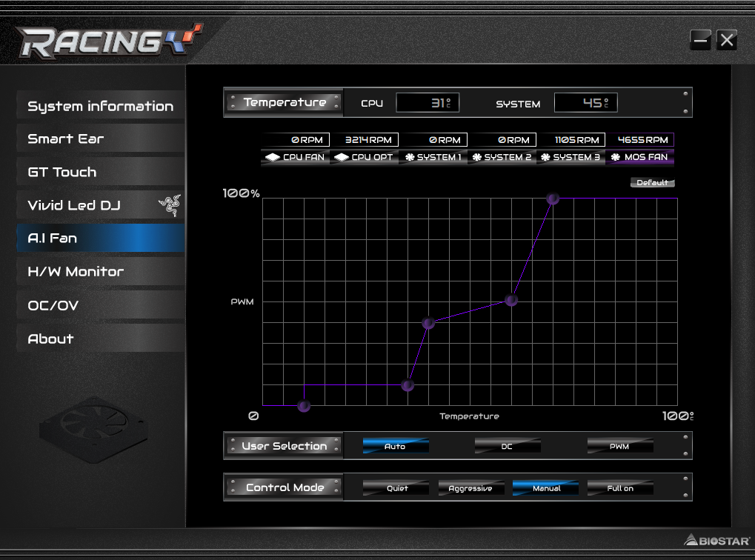Screen dimensions: 755x560
Task: Click the Temperature header label
Action: 285,102
